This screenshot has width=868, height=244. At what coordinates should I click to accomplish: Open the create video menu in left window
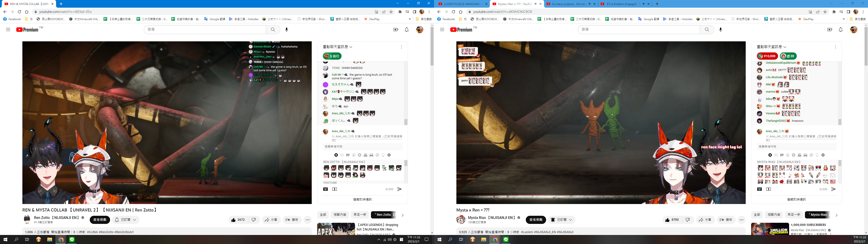pos(396,30)
